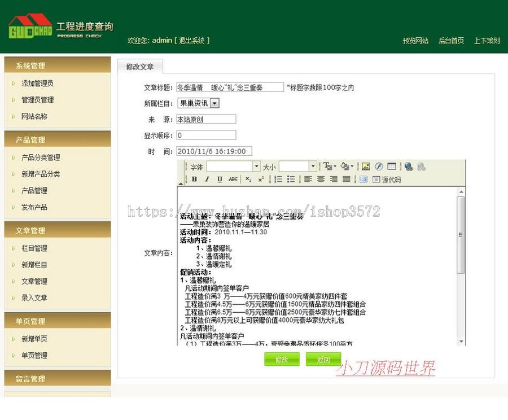Viewport: 508px width, 420px height.
Task: Click the fit-window editor icon
Action: [x=363, y=179]
